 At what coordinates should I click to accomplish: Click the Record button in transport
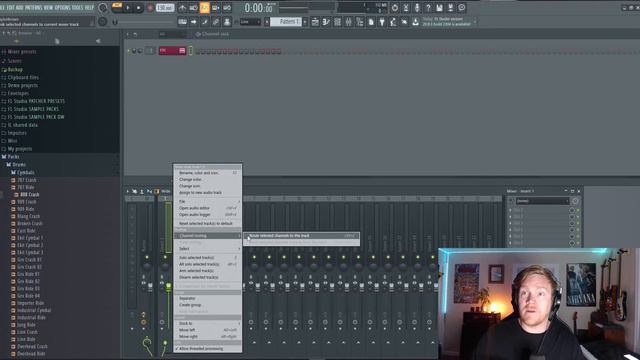[x=150, y=8]
